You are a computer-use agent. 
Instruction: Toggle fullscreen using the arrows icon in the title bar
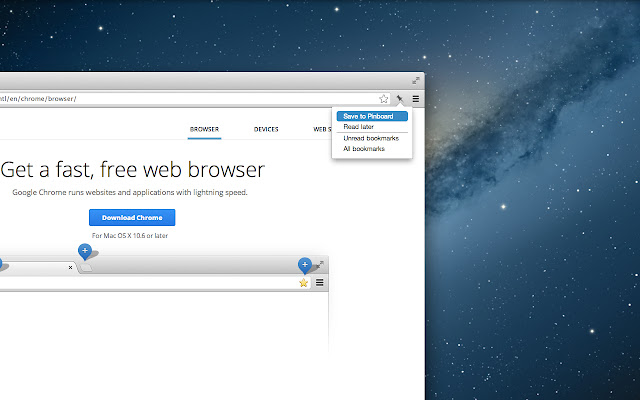click(x=416, y=80)
